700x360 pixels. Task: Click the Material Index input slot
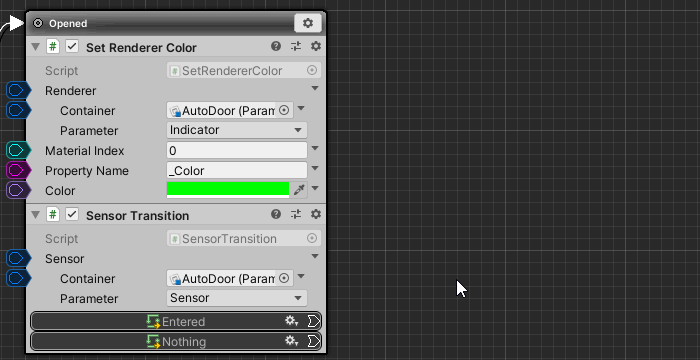pos(18,151)
